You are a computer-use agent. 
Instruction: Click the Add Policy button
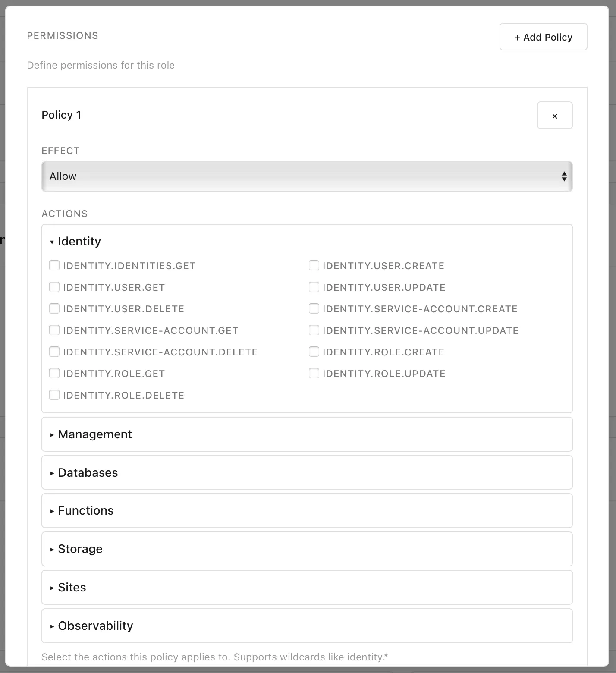click(x=543, y=37)
